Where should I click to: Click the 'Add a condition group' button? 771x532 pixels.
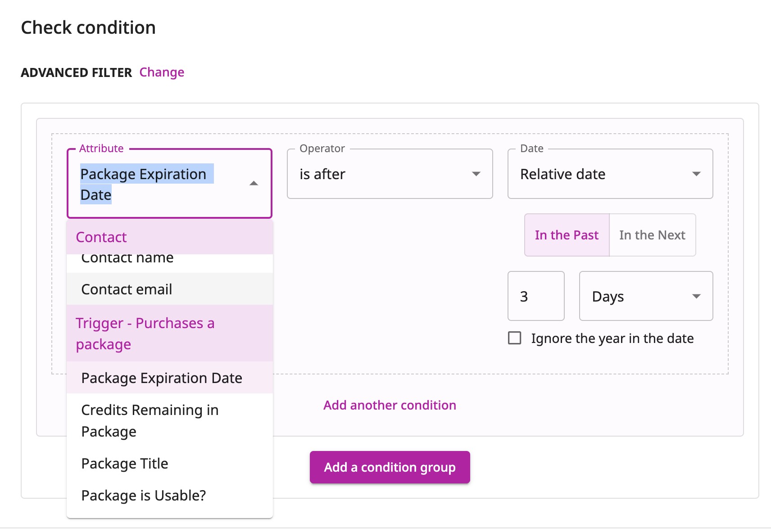[x=390, y=467]
